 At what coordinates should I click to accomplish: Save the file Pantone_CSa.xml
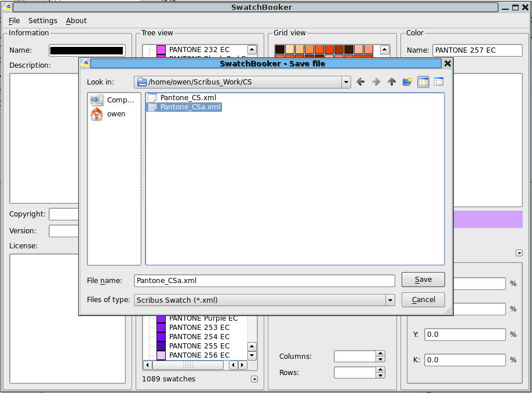(x=422, y=279)
